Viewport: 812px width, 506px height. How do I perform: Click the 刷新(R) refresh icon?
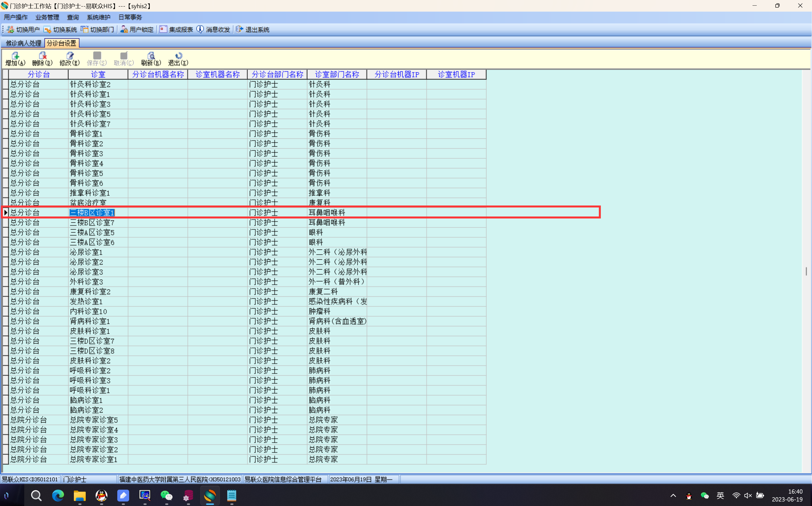click(151, 56)
